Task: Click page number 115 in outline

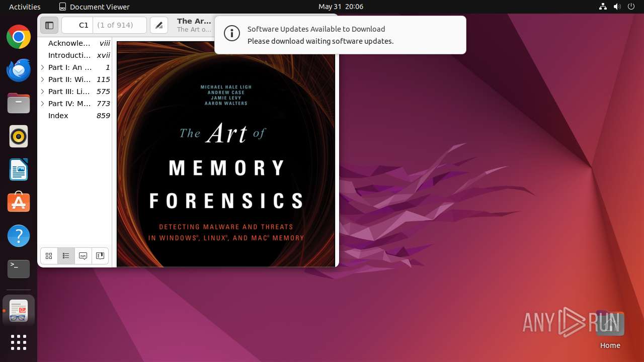Action: (103, 79)
